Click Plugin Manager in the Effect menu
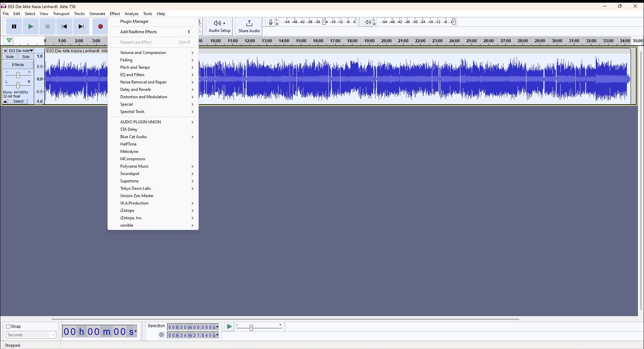 tap(134, 21)
